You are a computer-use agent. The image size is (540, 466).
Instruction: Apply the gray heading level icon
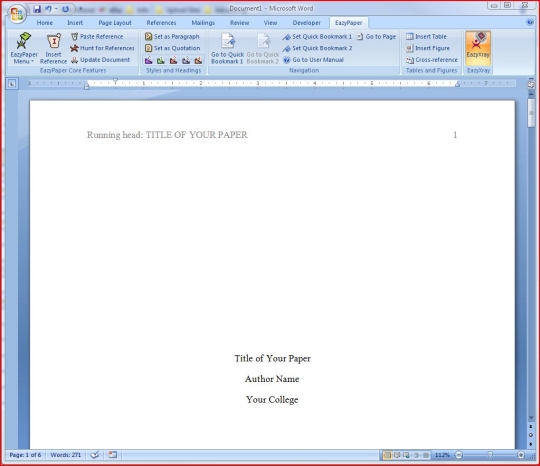[186, 60]
